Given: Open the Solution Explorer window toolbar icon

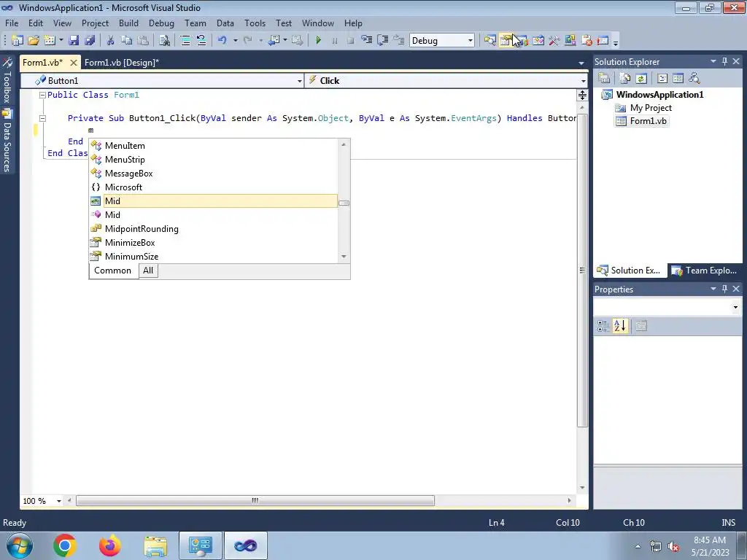Looking at the screenshot, I should (489, 41).
